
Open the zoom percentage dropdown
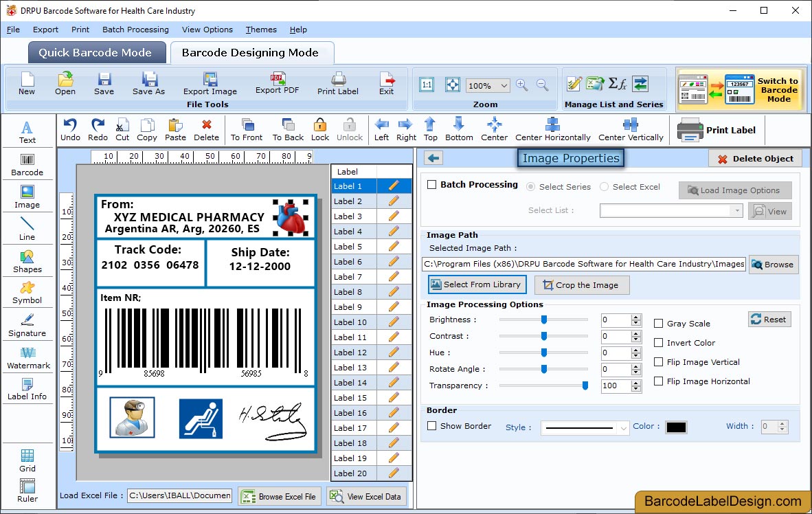pos(504,85)
